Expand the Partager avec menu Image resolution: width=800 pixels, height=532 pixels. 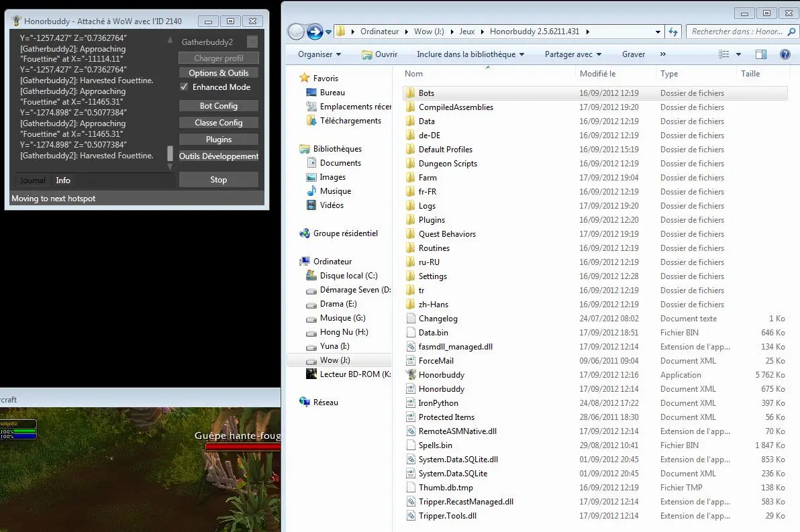click(x=572, y=54)
